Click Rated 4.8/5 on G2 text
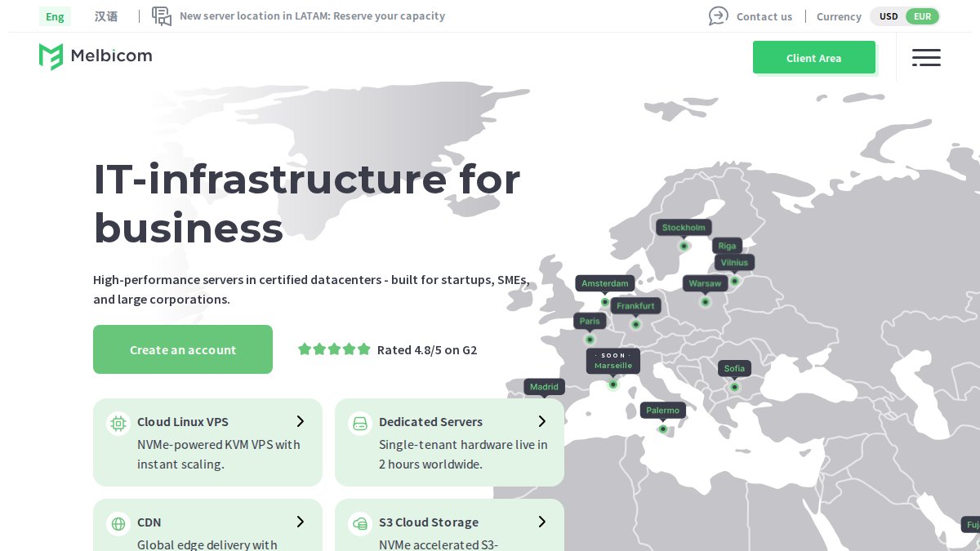The height and width of the screenshot is (551, 980). pyautogui.click(x=427, y=350)
